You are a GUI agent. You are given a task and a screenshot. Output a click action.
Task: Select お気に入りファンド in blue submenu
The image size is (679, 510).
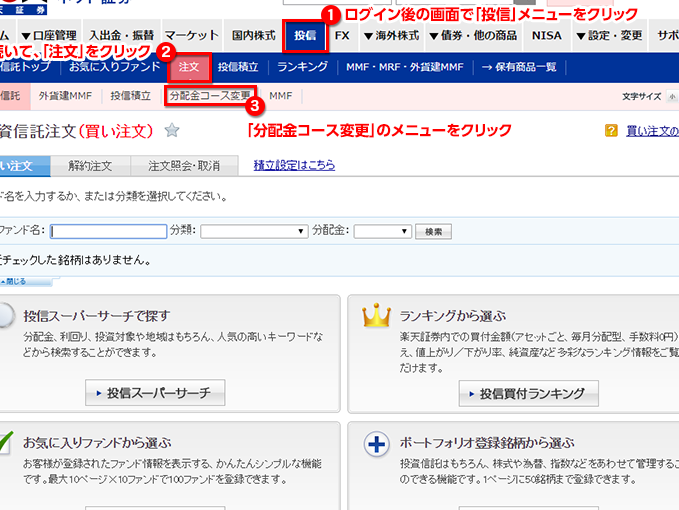point(115,67)
